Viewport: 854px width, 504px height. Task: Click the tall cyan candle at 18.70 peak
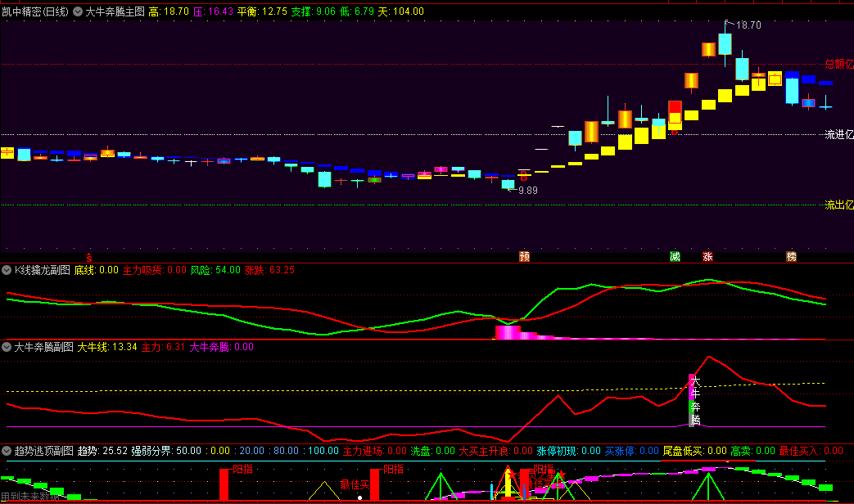tap(725, 43)
